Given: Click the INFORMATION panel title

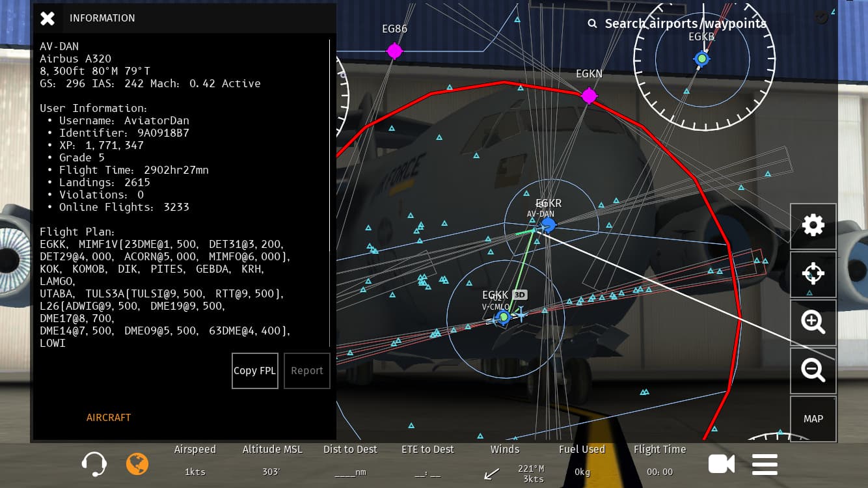Looking at the screenshot, I should 102,18.
